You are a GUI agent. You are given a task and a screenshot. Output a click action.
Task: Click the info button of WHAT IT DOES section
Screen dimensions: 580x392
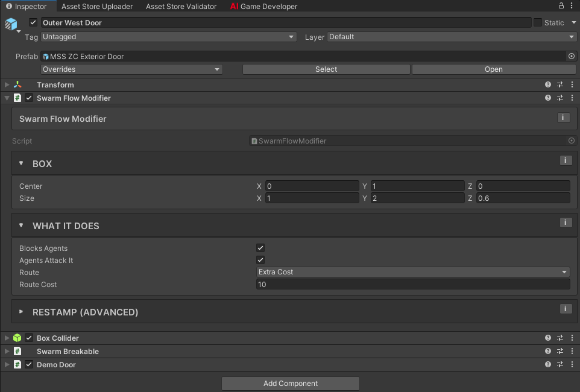[x=566, y=223]
